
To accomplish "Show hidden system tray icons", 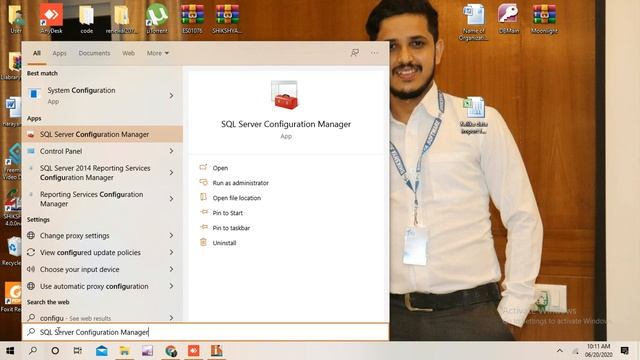I will point(560,351).
